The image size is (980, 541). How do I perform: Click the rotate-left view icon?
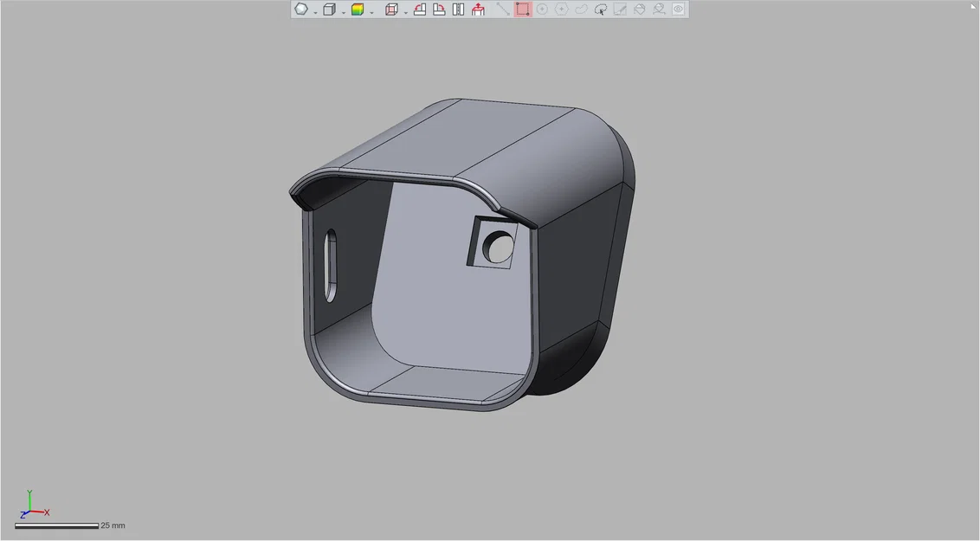click(x=420, y=10)
